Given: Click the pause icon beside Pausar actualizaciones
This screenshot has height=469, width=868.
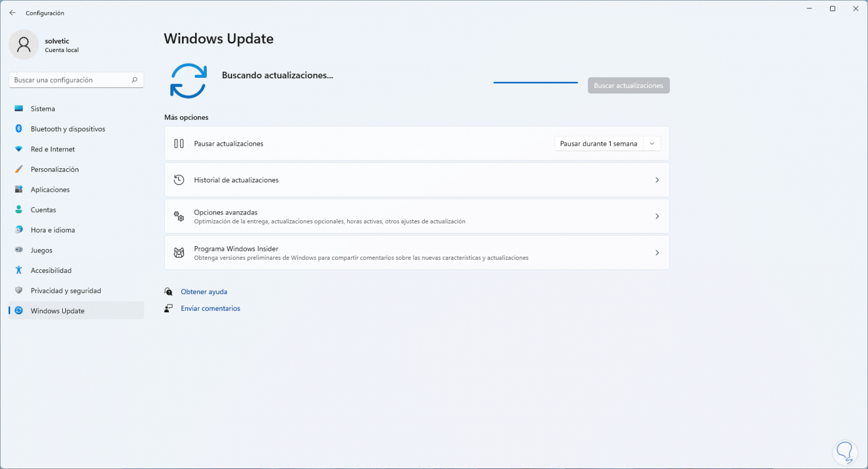Looking at the screenshot, I should coord(179,144).
